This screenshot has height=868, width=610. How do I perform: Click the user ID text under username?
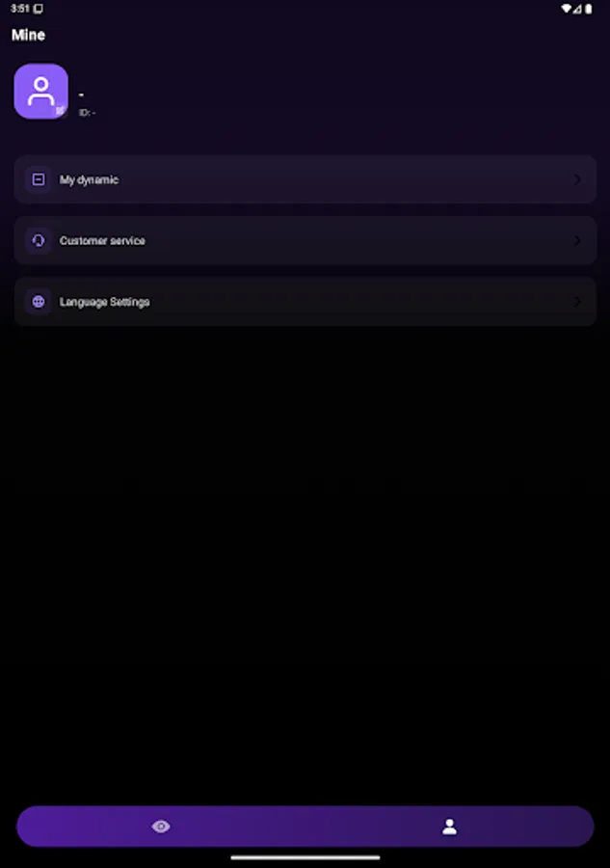click(x=88, y=112)
